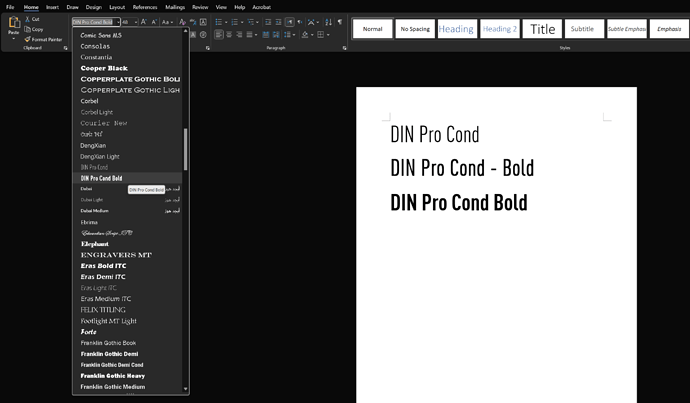The image size is (690, 403).
Task: Expand the Paste options arrow
Action: click(x=14, y=39)
